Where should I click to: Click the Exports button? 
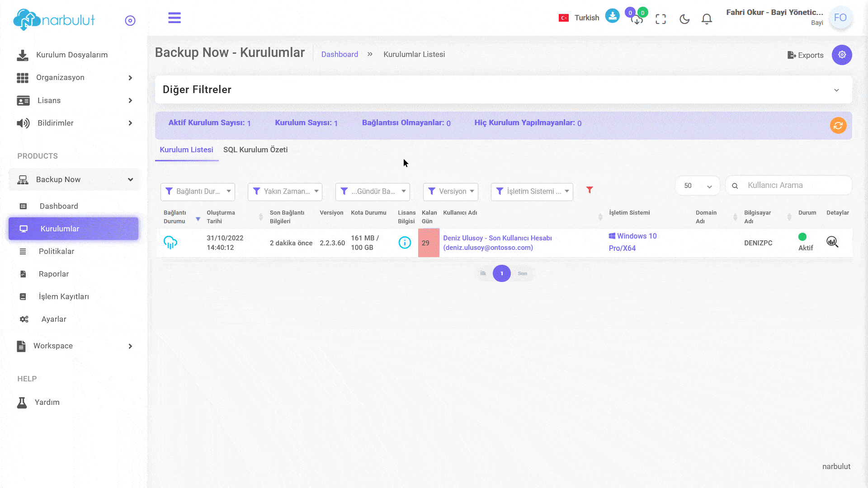[x=805, y=55]
